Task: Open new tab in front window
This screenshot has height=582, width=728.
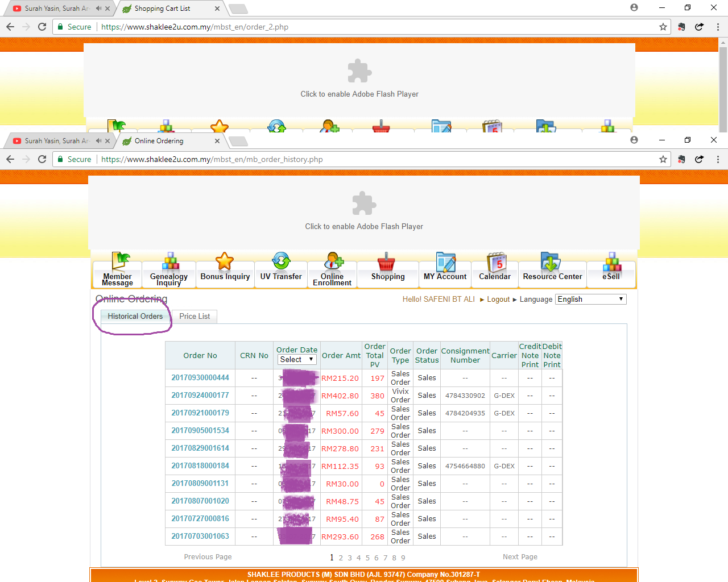Action: pos(238,141)
